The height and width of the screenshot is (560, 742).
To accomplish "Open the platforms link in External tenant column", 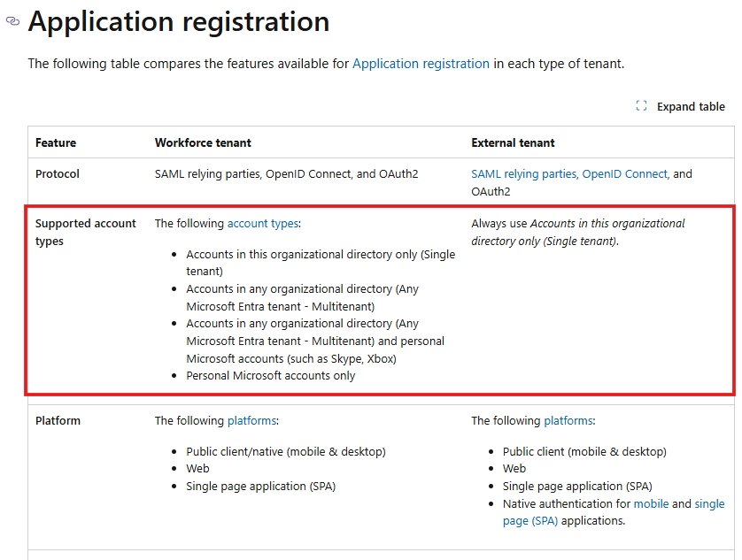I will point(568,420).
